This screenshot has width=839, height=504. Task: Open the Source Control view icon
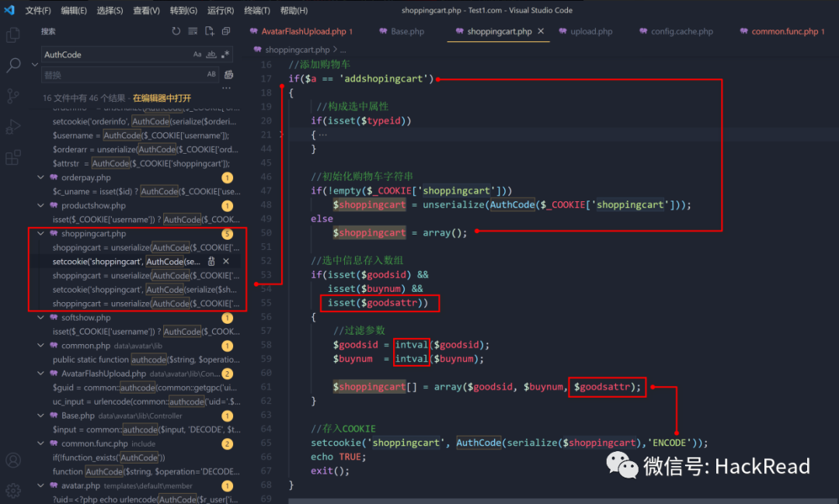tap(13, 96)
